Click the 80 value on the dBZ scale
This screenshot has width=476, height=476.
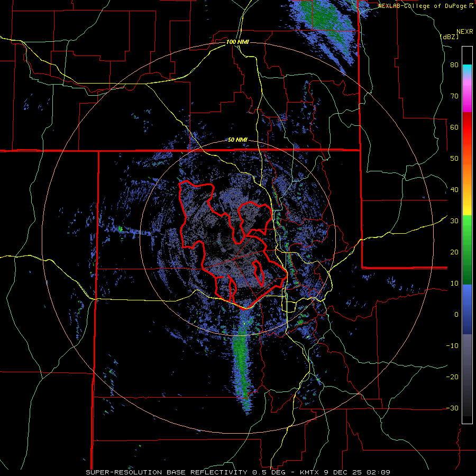tap(454, 65)
